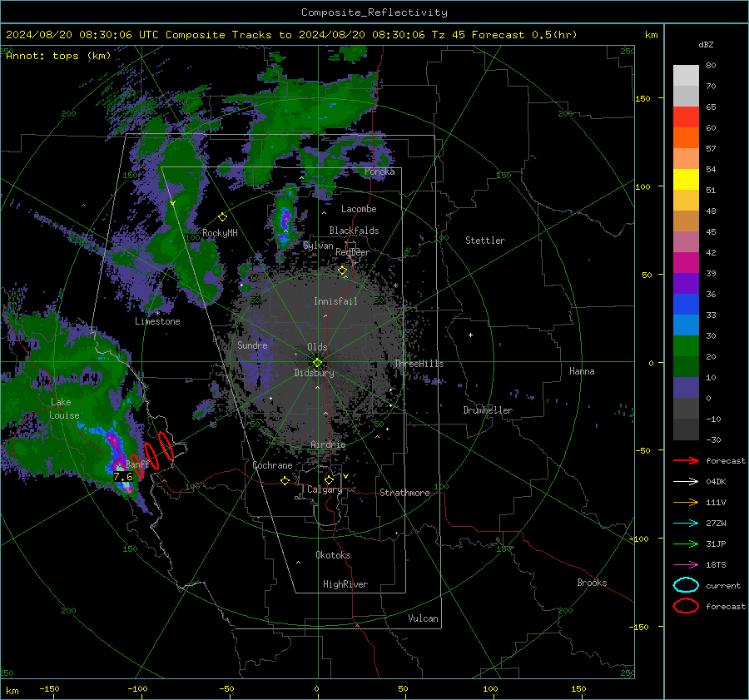Click the Limestone label
Screen dimensions: 749x700
(157, 321)
